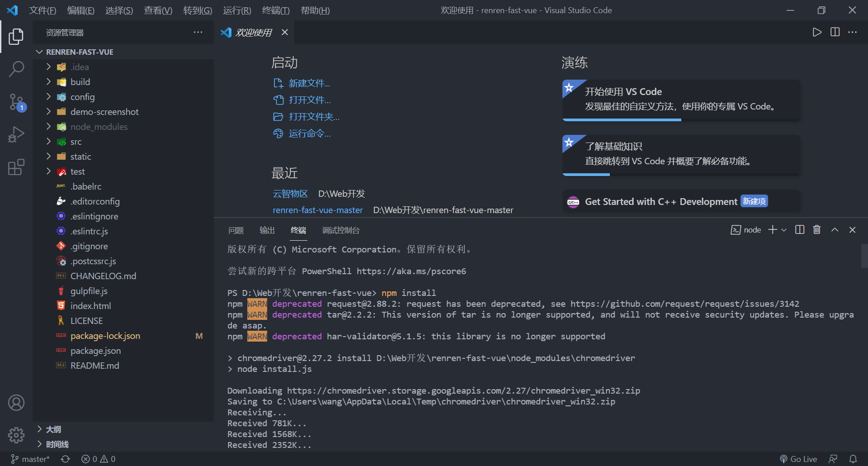Click the Explorer more actions ellipsis
This screenshot has height=466, width=868.
(198, 32)
